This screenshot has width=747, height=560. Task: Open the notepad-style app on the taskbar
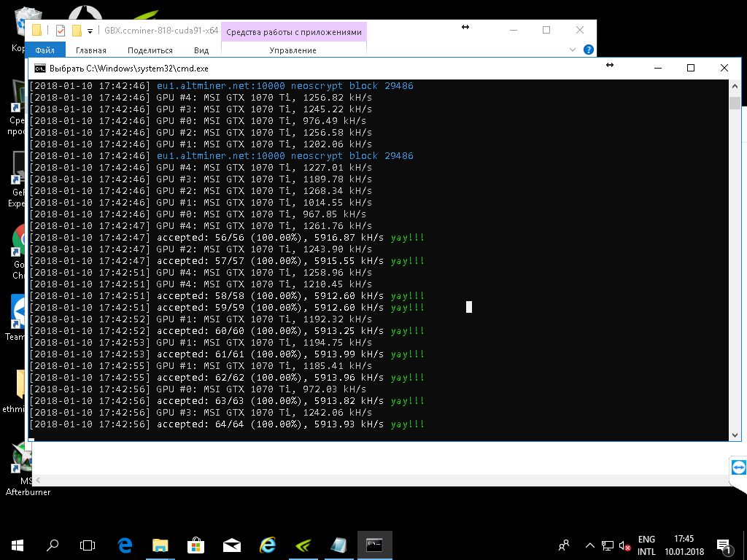[338, 545]
